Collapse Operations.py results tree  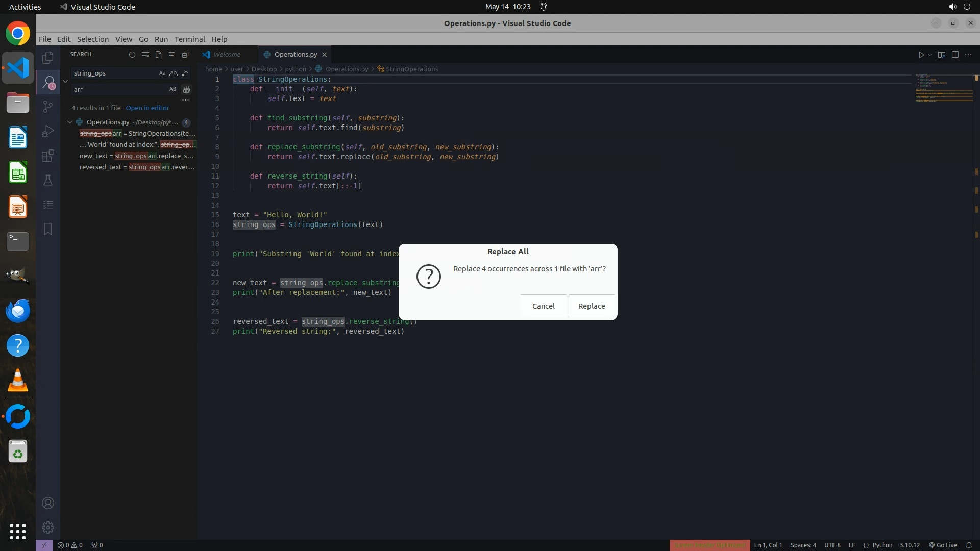(x=70, y=122)
